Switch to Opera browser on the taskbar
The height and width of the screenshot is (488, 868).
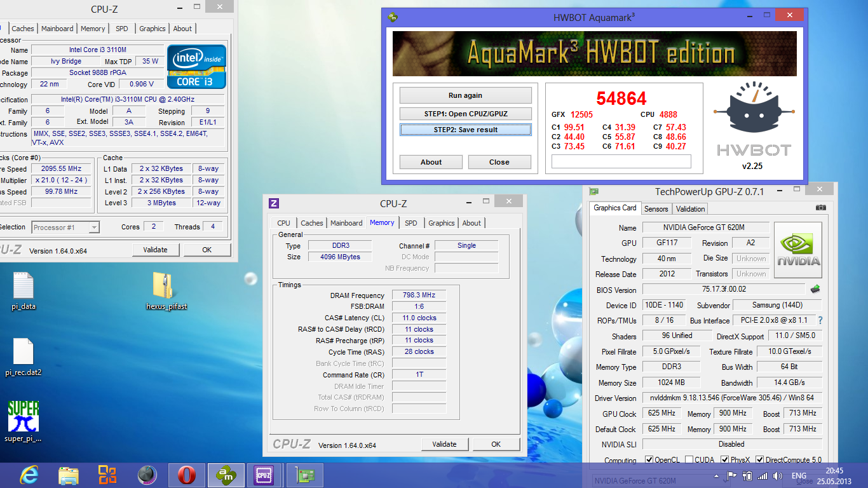click(186, 475)
